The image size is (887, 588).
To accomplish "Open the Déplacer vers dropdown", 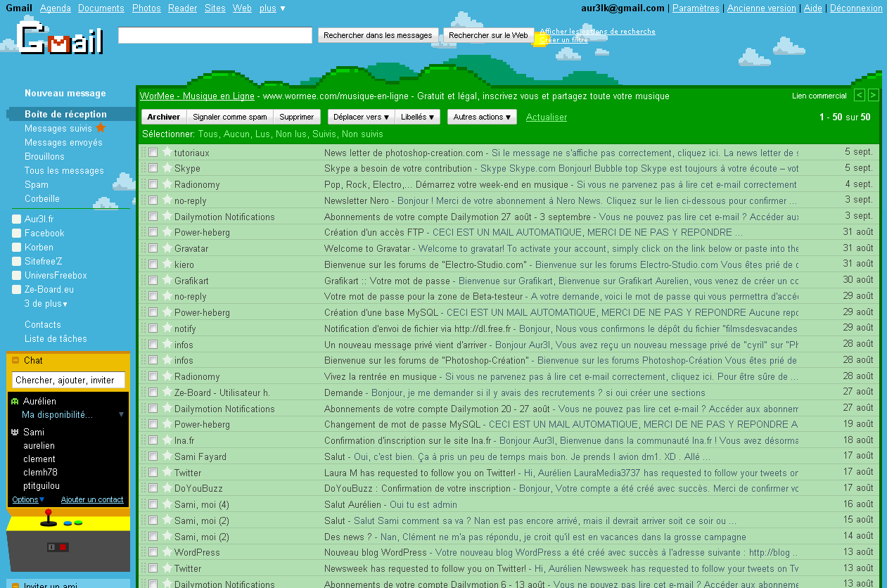I will tap(361, 117).
